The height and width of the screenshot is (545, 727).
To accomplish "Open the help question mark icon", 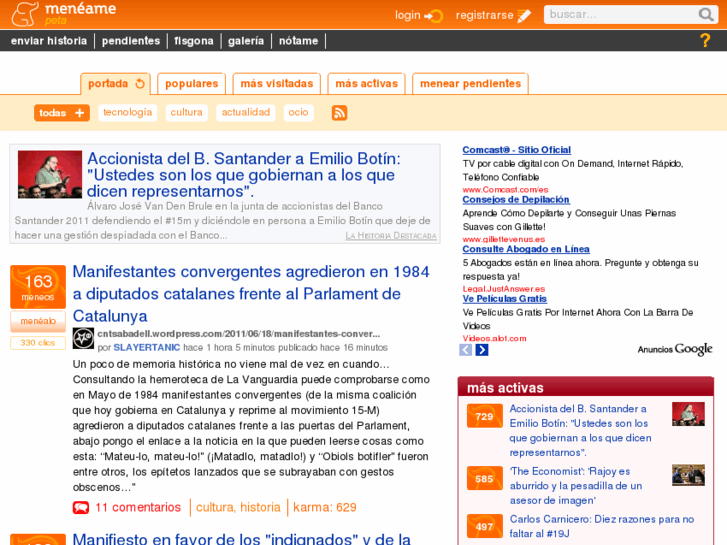I will [x=705, y=40].
